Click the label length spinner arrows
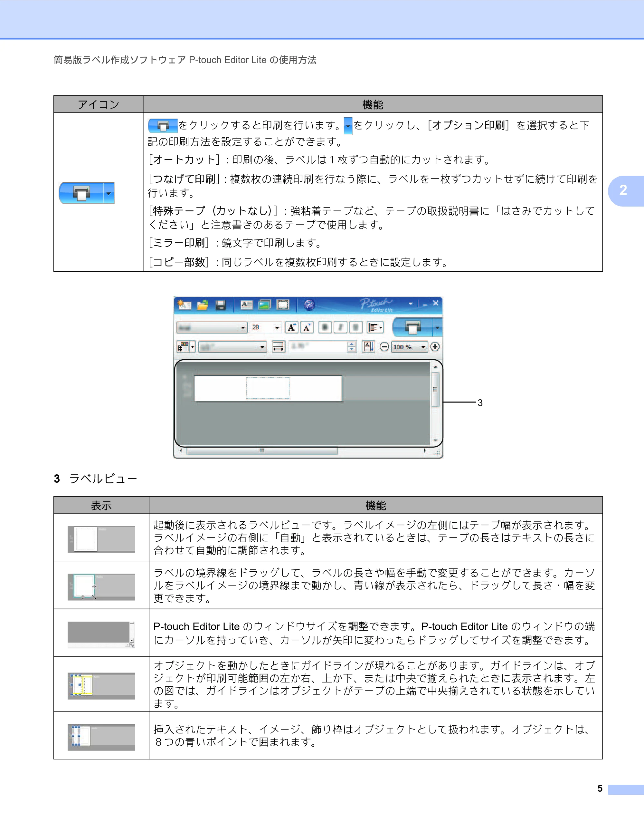 (352, 347)
